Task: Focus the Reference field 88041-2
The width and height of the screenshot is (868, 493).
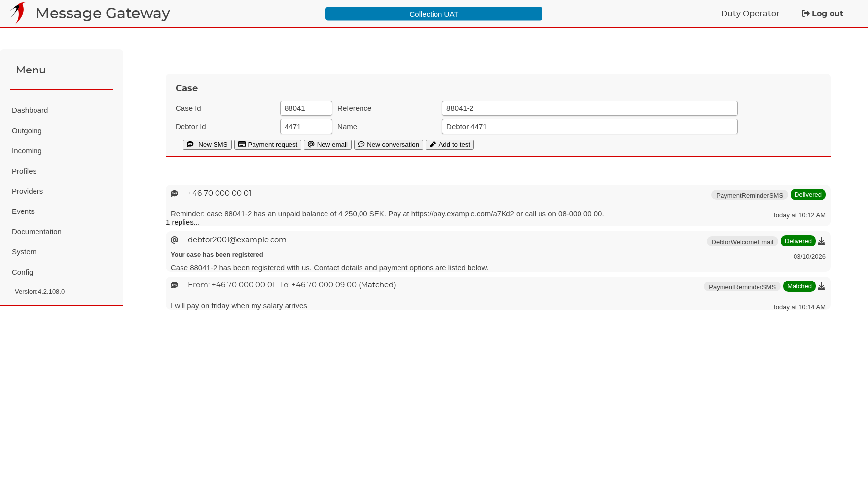Action: (590, 108)
